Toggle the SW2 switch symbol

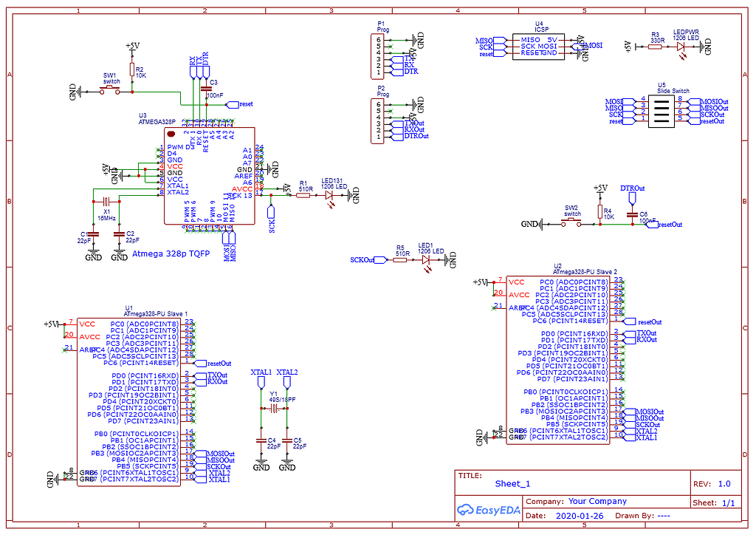[x=572, y=219]
